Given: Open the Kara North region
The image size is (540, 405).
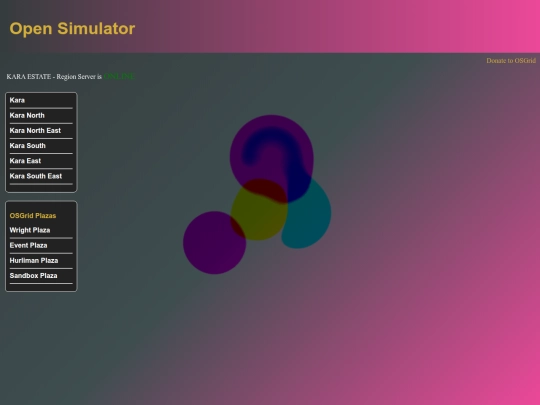Looking at the screenshot, I should [x=27, y=115].
